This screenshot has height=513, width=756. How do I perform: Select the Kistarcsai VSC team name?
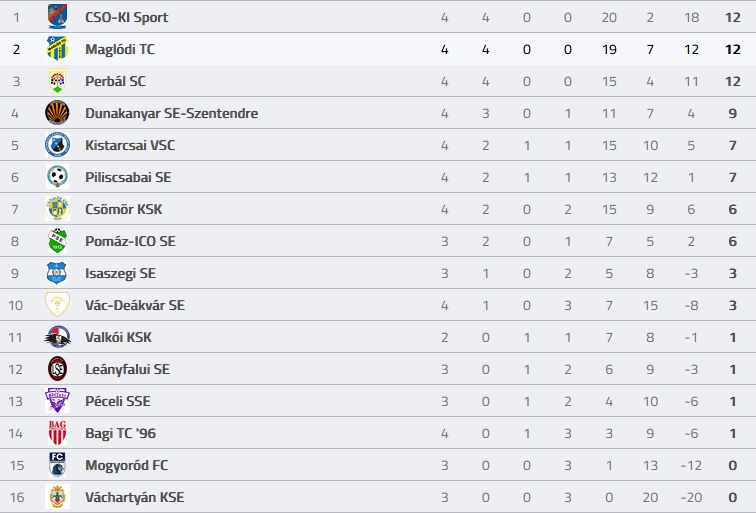(130, 145)
